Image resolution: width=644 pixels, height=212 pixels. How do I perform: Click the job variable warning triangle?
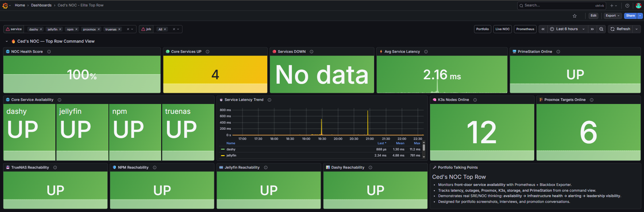pyautogui.click(x=143, y=29)
